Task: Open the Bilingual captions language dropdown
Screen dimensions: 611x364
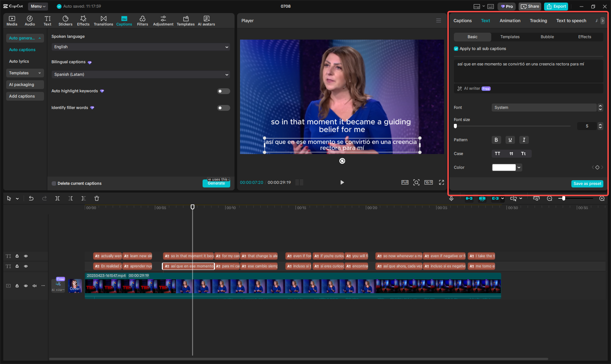Action: 140,74
